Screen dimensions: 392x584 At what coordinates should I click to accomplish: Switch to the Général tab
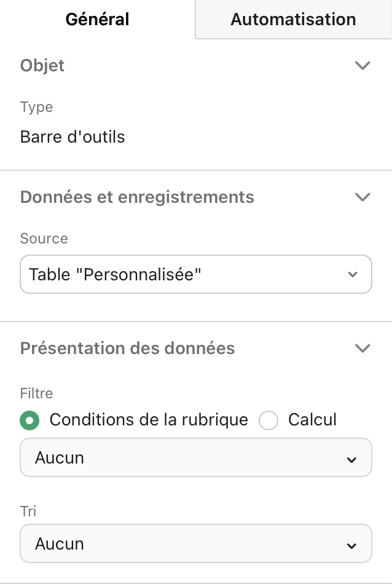coord(97,19)
